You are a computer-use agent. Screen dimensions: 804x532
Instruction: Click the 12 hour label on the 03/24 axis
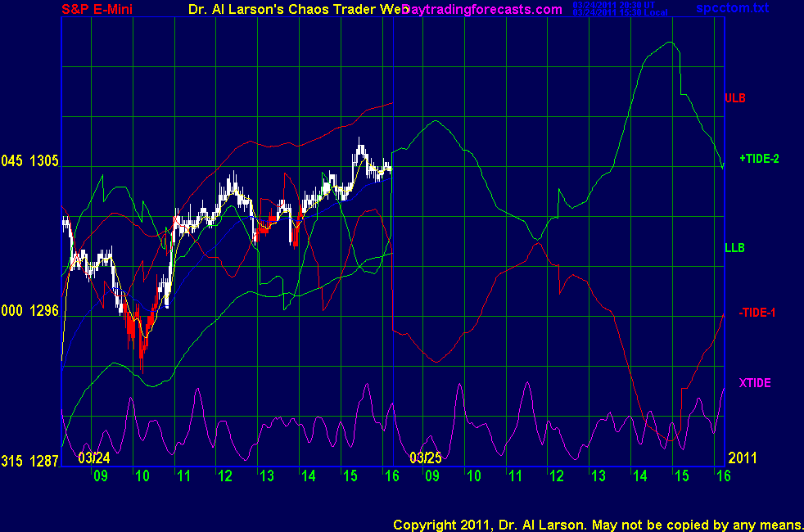tap(225, 476)
